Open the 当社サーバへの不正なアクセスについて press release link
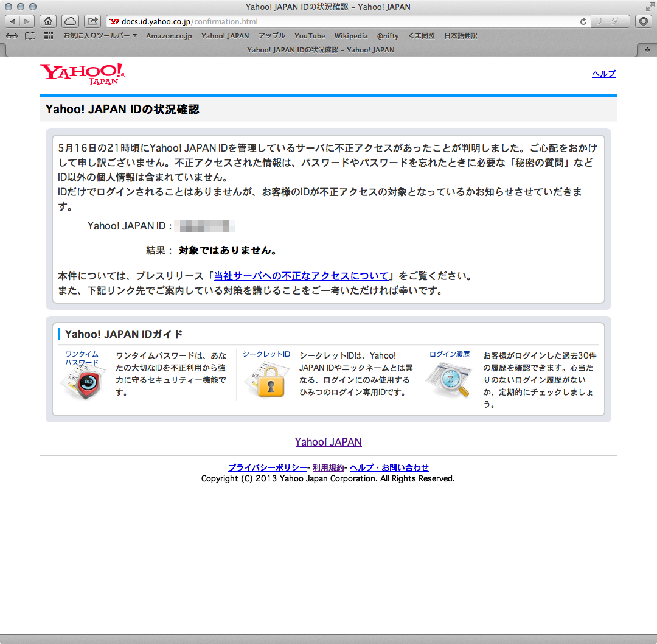The height and width of the screenshot is (644, 657). pyautogui.click(x=301, y=276)
